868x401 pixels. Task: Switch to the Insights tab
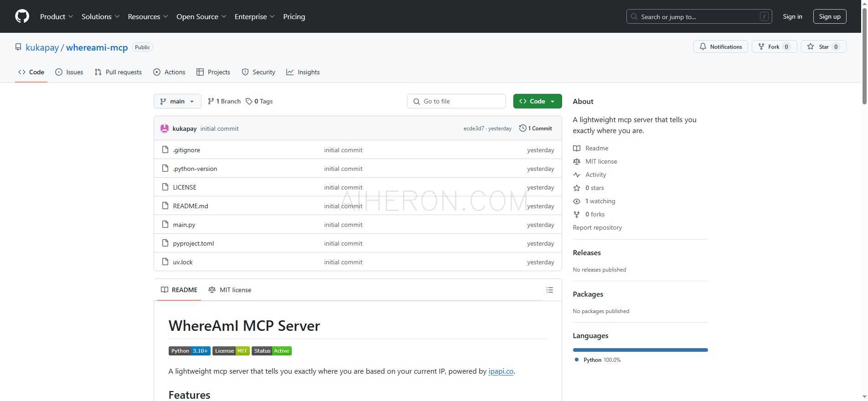click(x=303, y=72)
